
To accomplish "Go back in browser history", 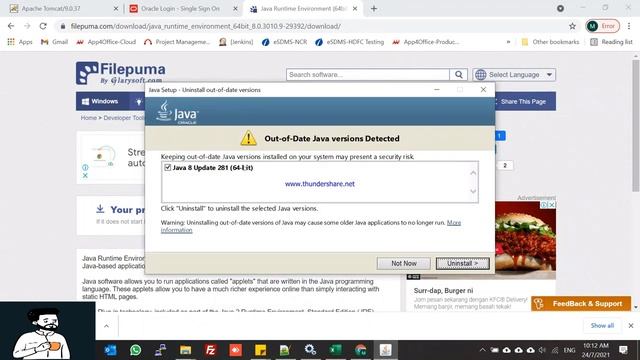I will (x=11, y=26).
